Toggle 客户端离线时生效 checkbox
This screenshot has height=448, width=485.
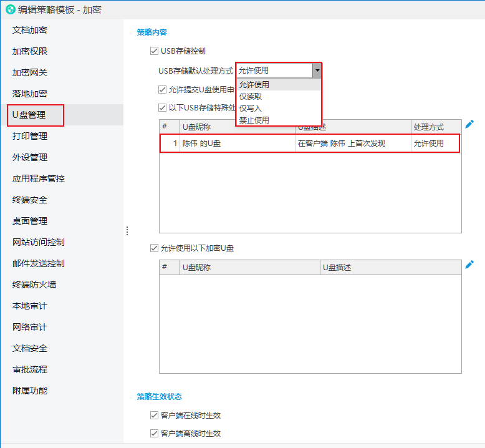(x=154, y=434)
